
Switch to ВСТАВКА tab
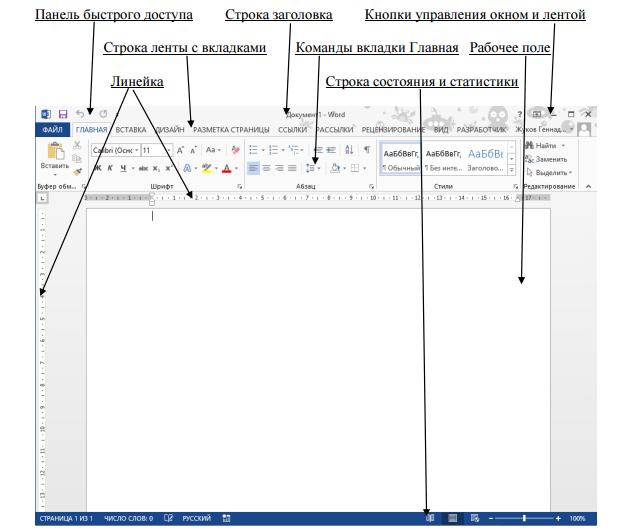(x=131, y=130)
